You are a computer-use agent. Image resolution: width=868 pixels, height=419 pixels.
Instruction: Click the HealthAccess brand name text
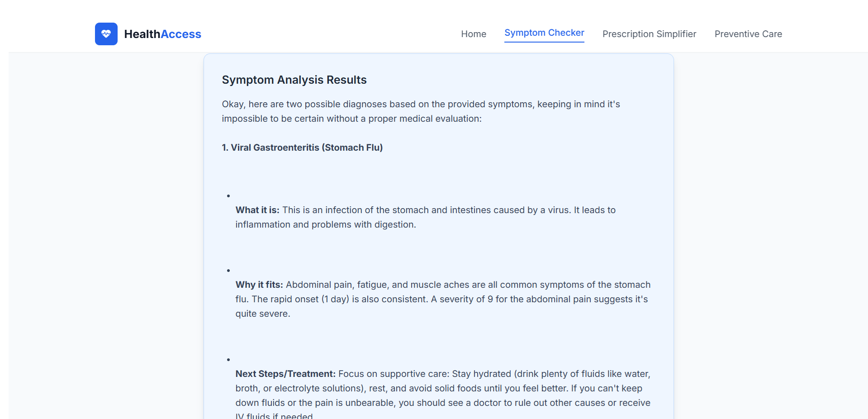pos(162,34)
